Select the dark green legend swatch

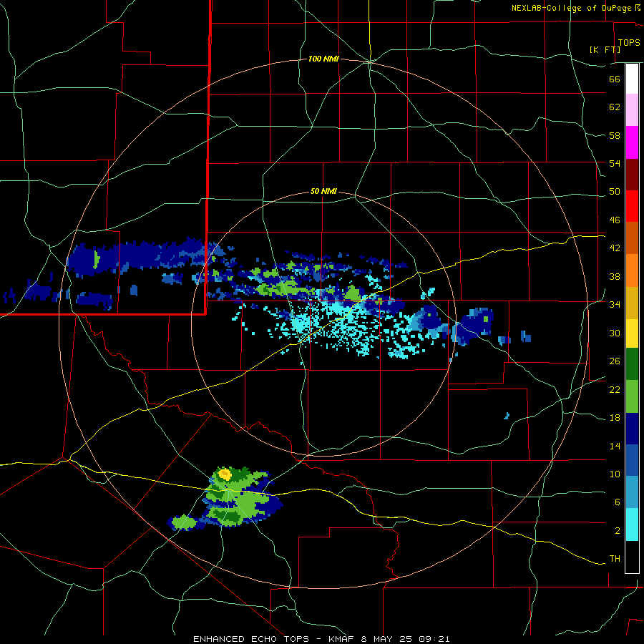[632, 364]
